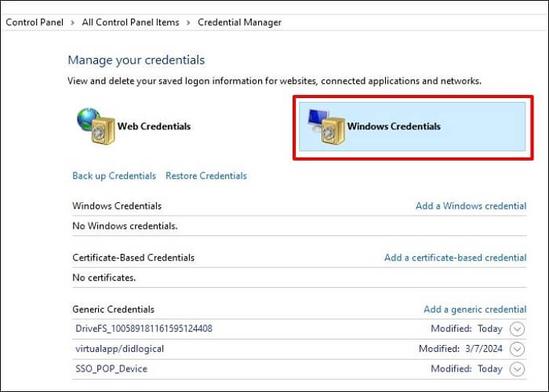The height and width of the screenshot is (392, 549).
Task: Go to Control Panel in breadcrumb
Action: click(35, 23)
